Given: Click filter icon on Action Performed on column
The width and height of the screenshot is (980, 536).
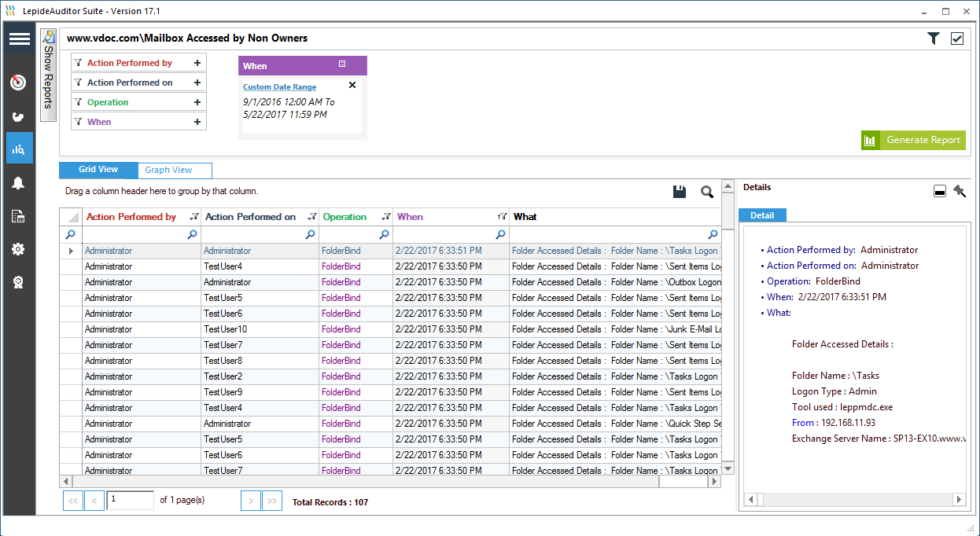Looking at the screenshot, I should pyautogui.click(x=311, y=217).
